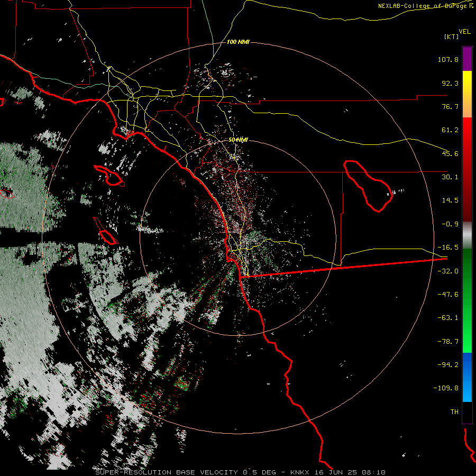Click the -78.7 value on the velocity scale
This screenshot has height=476, width=476.
[x=448, y=342]
